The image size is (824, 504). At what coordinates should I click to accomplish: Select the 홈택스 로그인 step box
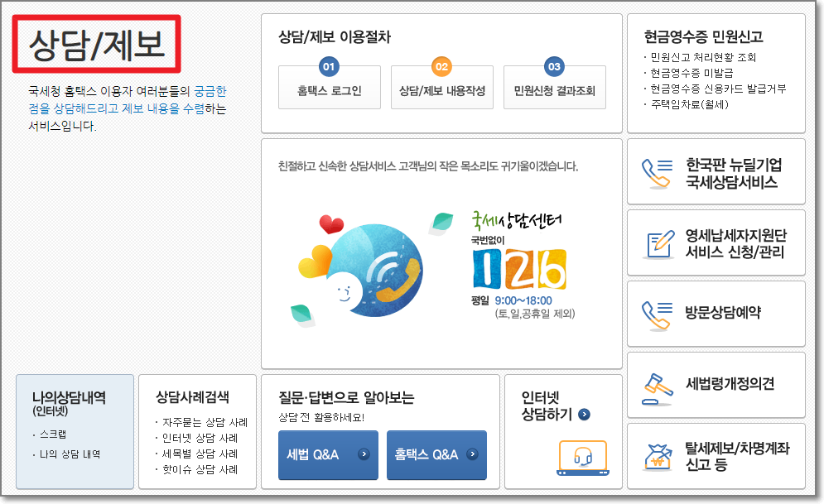coord(330,88)
